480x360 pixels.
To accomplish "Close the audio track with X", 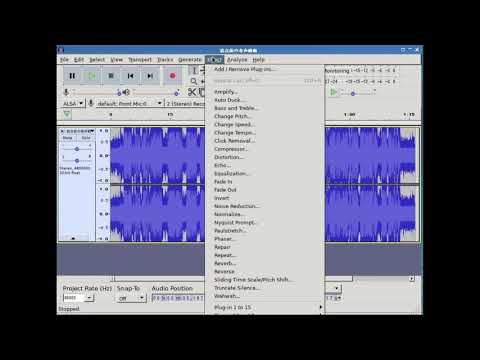I will pyautogui.click(x=62, y=131).
